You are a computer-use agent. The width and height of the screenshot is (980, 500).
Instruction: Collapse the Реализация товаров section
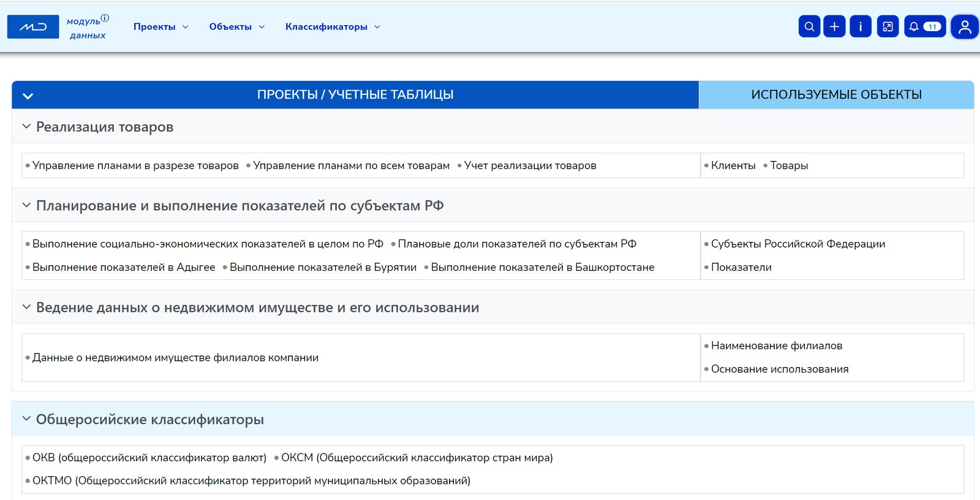[26, 126]
